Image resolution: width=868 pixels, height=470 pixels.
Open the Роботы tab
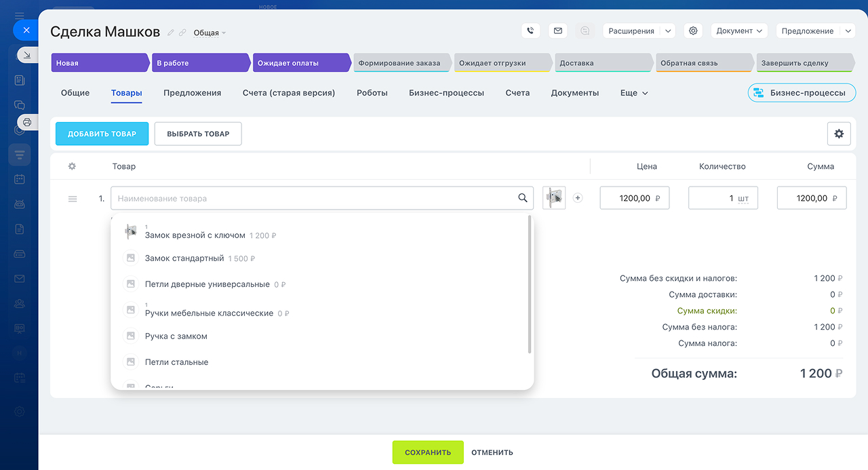pos(372,93)
